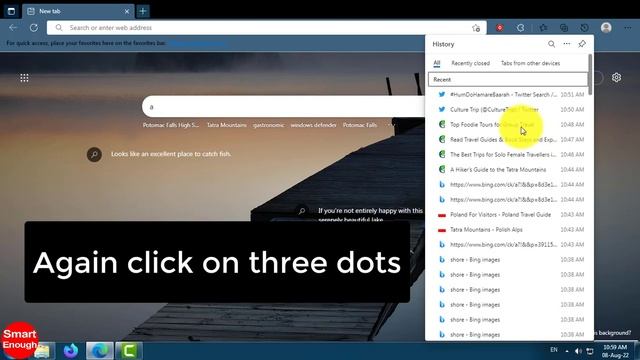Open the green Camtasia taskbar app
The height and width of the screenshot is (360, 640).
(x=129, y=351)
